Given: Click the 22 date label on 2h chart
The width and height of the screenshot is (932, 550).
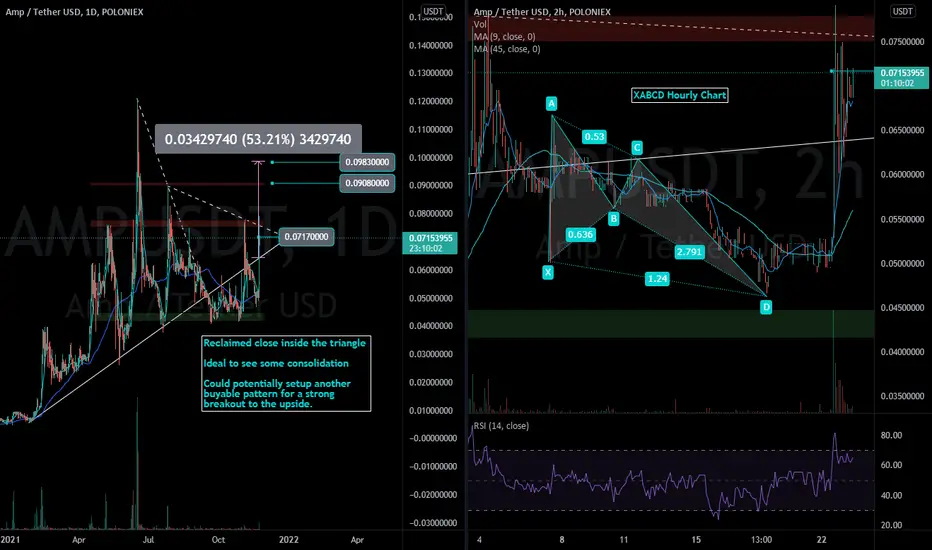Looking at the screenshot, I should (x=821, y=540).
